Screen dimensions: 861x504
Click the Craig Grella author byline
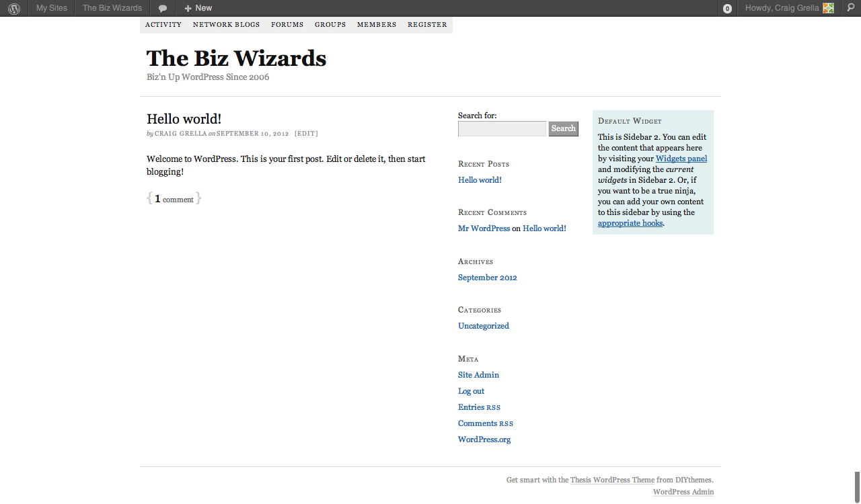click(180, 134)
